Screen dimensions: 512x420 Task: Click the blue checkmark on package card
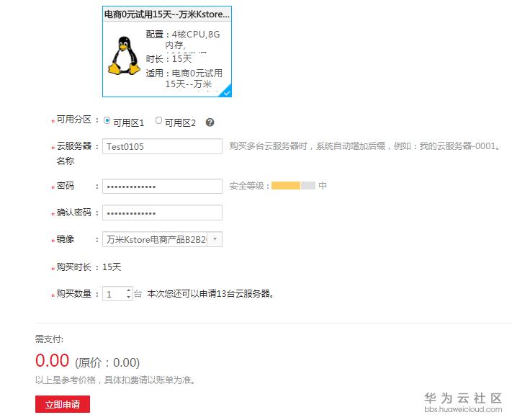pos(227,92)
